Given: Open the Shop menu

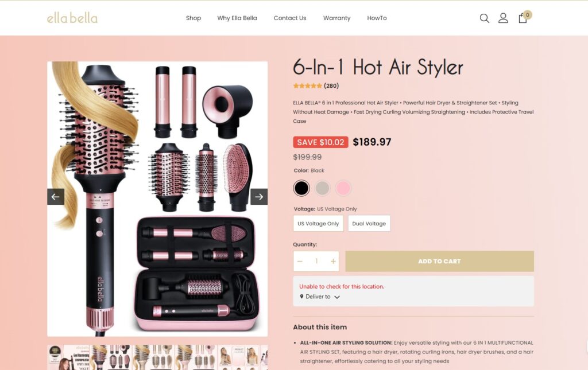Looking at the screenshot, I should pyautogui.click(x=194, y=18).
